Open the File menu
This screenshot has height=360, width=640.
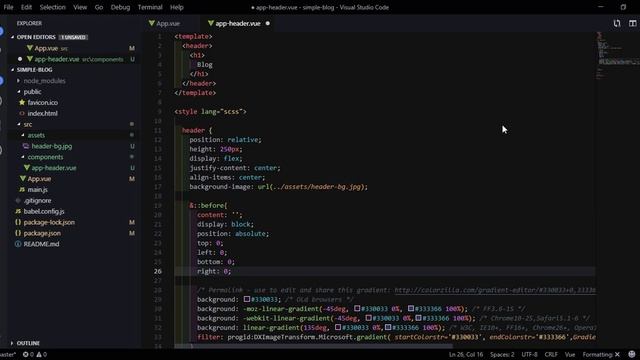point(8,7)
